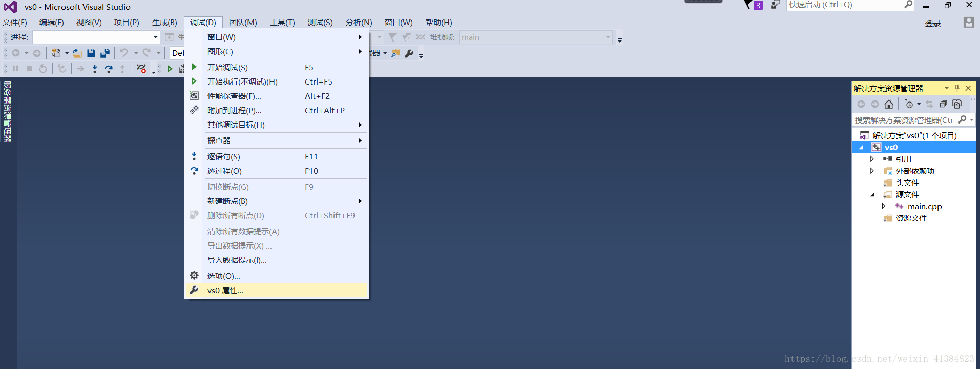The image size is (980, 369).
Task: Open 新建断点(B) submenu
Action: coord(277,201)
